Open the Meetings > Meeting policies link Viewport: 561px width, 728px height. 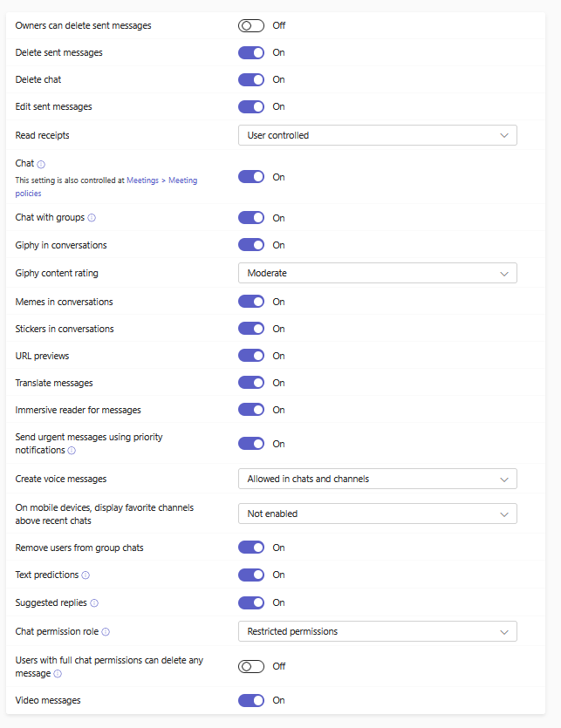pos(161,180)
